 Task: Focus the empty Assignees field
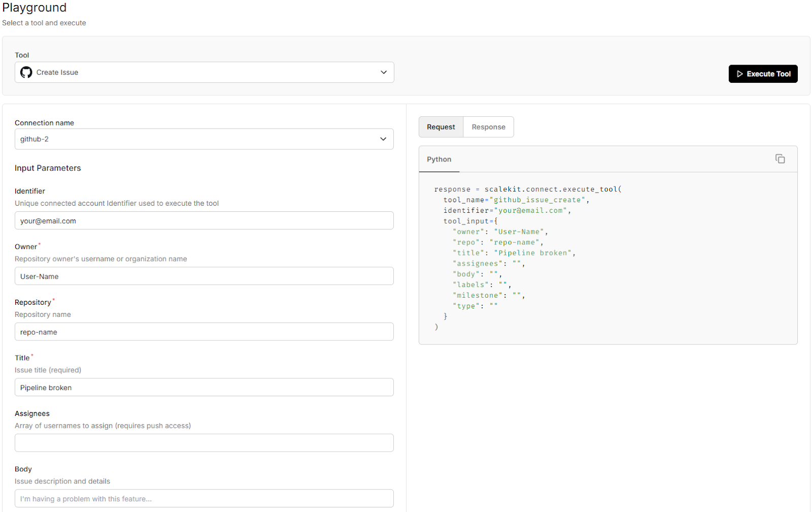pyautogui.click(x=204, y=443)
